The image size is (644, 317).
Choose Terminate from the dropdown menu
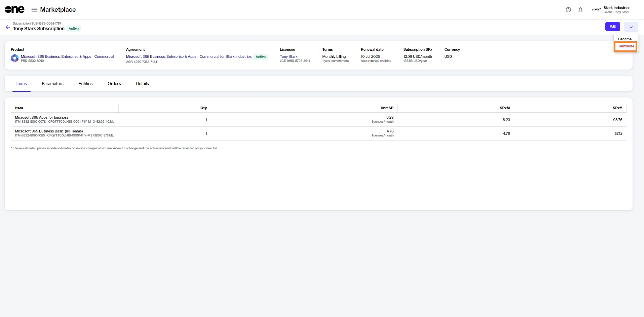click(x=626, y=46)
